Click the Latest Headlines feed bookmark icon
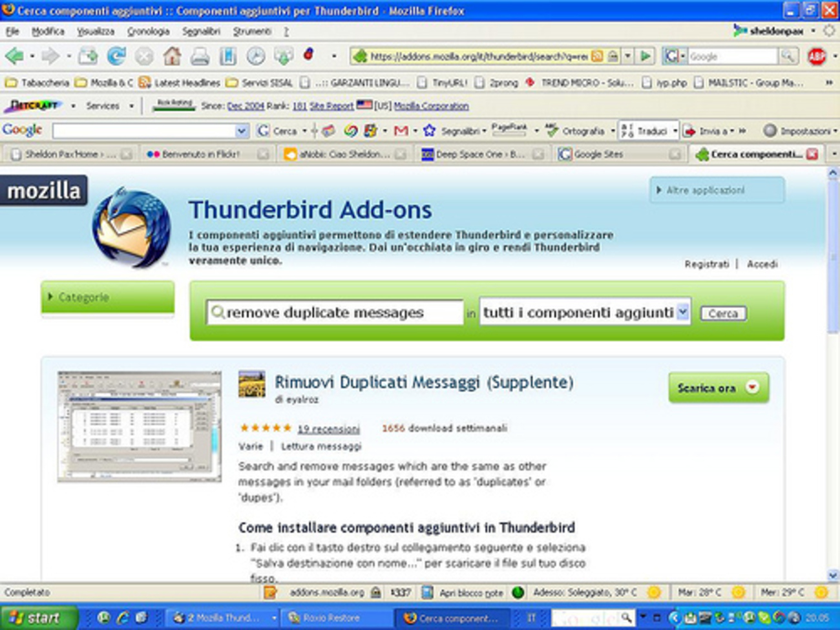840x630 pixels. 144,83
